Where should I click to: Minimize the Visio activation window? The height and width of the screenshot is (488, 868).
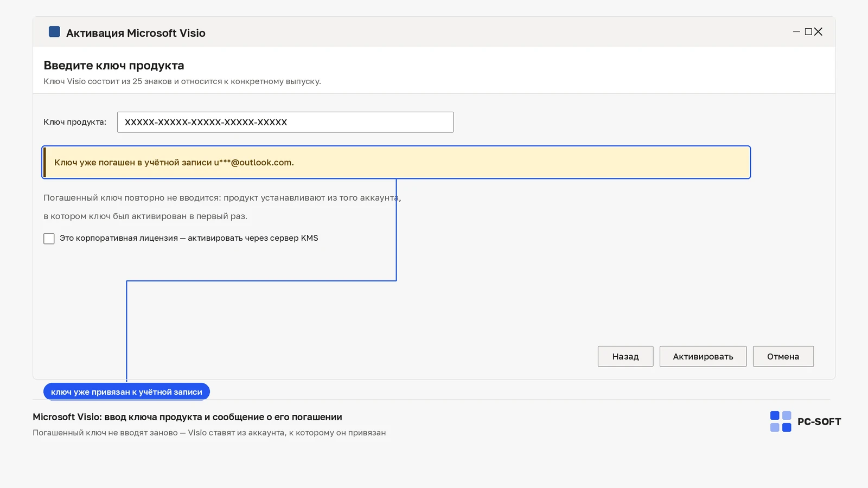pos(796,32)
